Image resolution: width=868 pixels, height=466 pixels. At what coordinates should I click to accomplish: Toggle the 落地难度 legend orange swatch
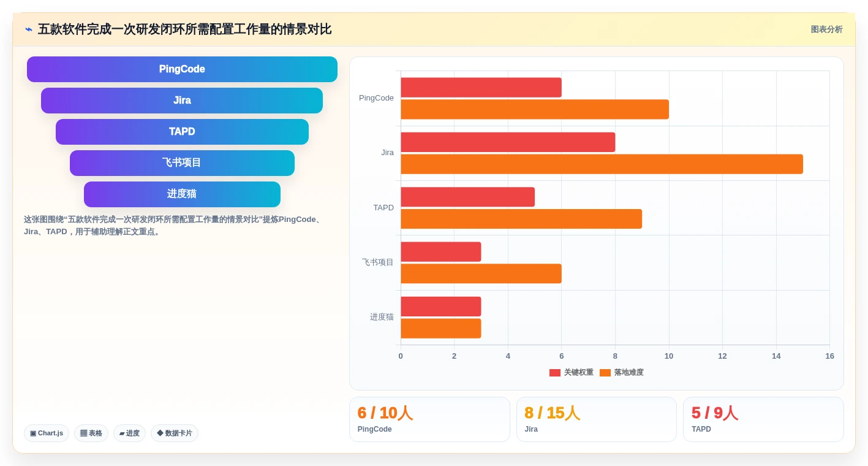(605, 373)
